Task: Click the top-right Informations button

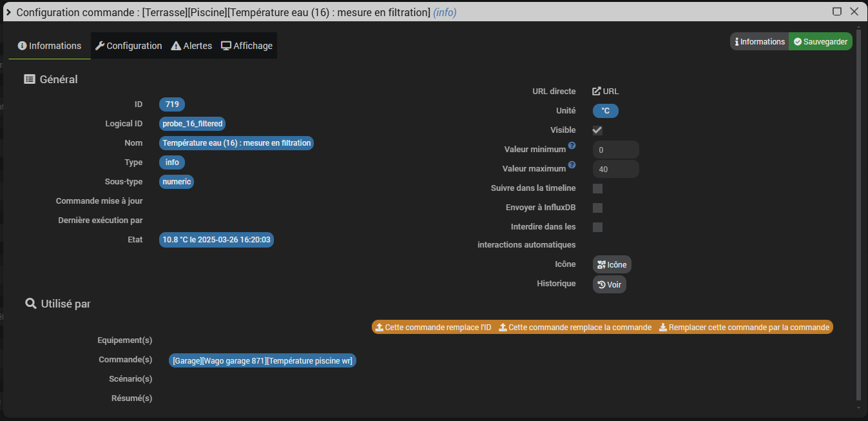Action: point(760,41)
